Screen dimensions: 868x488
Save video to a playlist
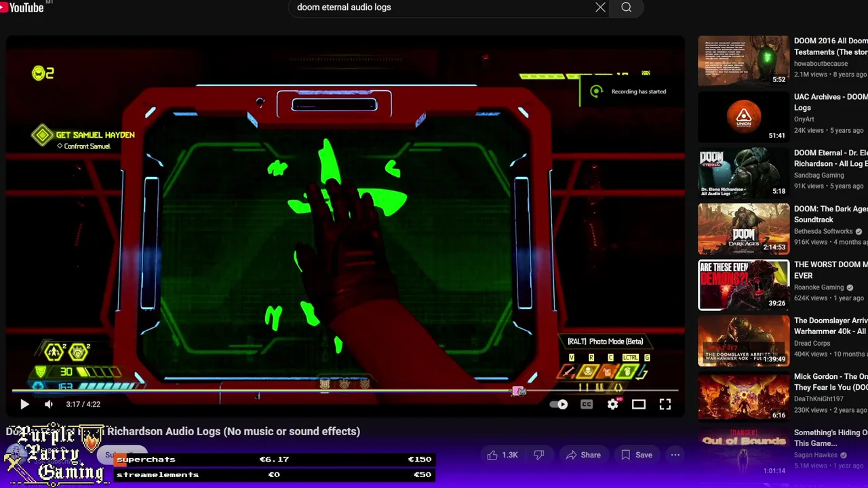[636, 455]
